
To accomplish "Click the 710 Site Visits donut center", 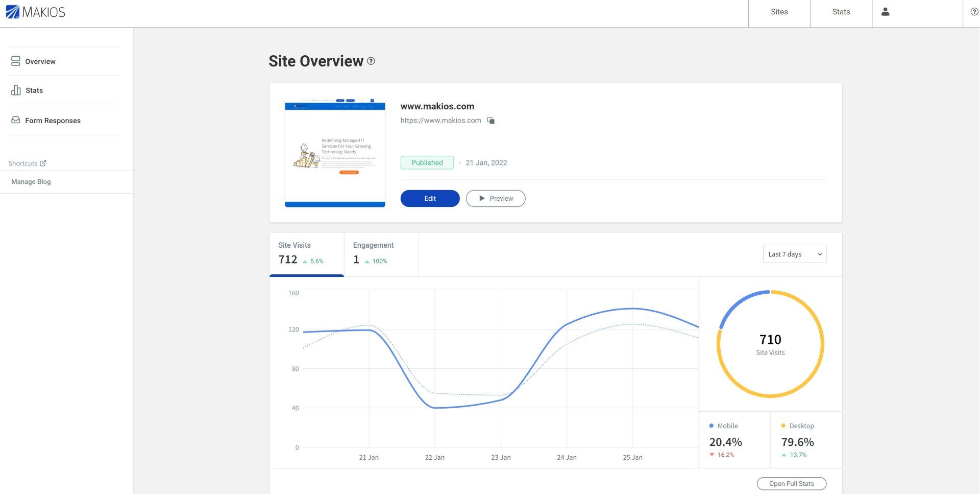I will point(770,344).
